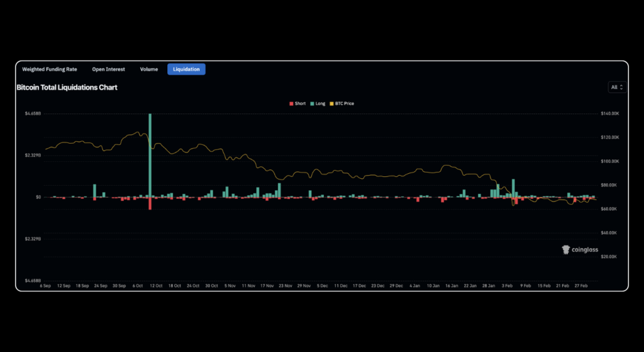Toggle the Long series in legend
Screen dimensions: 644x352
318,104
